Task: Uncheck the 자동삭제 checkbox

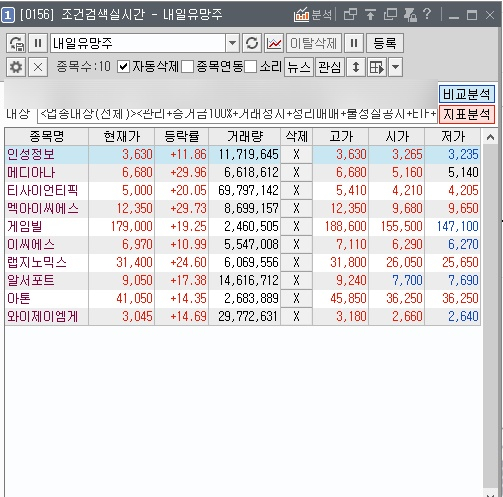Action: pos(124,67)
